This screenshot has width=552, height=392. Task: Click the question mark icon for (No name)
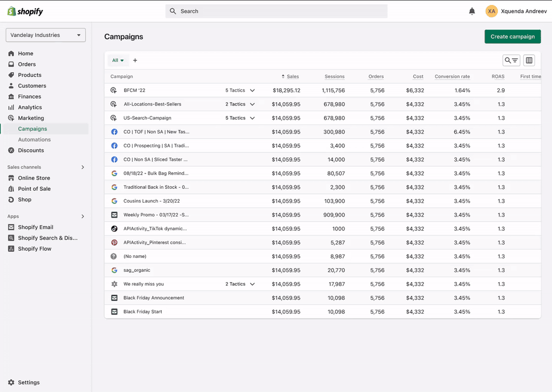coord(114,256)
